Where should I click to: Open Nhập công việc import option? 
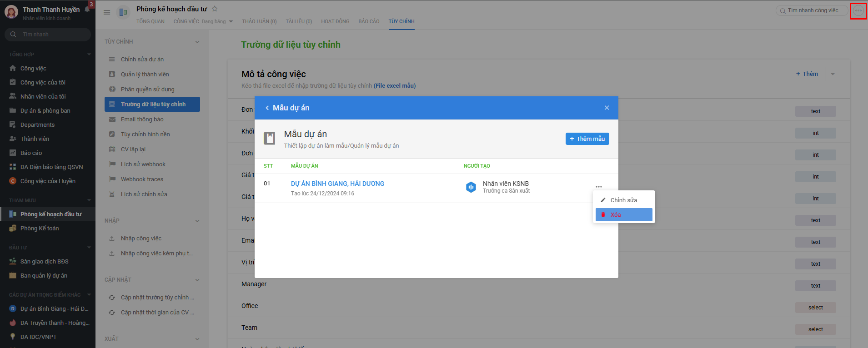pyautogui.click(x=152, y=238)
